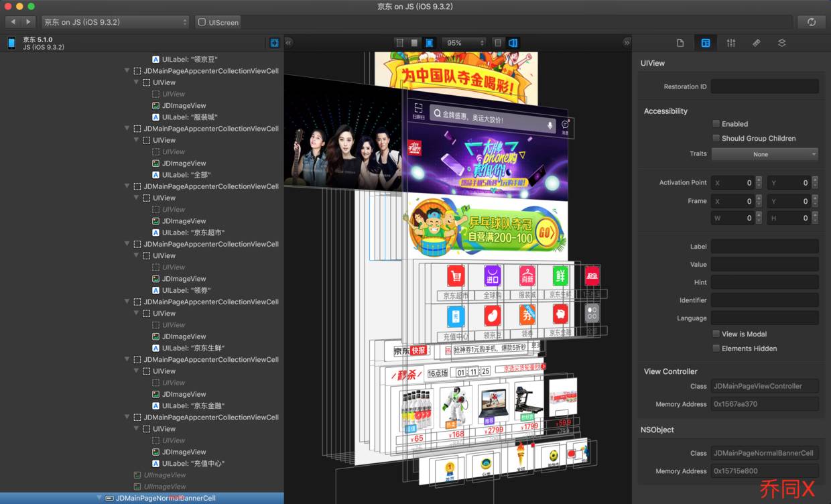The image size is (831, 504).
Task: Click the 乒乓球队夺冠 banner in canvas
Action: [485, 228]
